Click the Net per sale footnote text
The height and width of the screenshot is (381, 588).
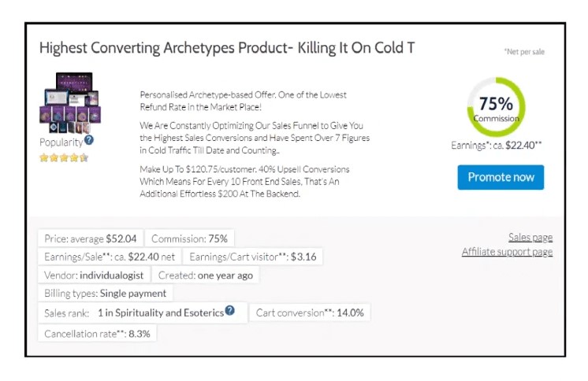tap(524, 52)
